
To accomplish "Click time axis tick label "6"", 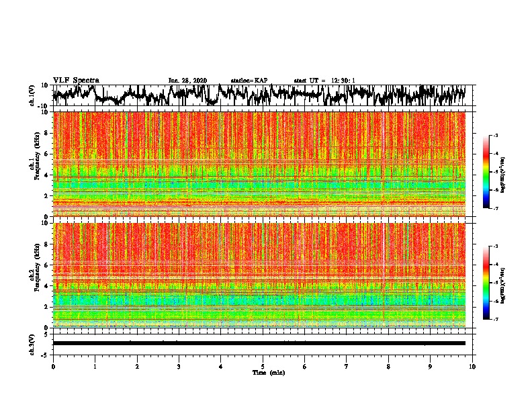I will pos(305,367).
